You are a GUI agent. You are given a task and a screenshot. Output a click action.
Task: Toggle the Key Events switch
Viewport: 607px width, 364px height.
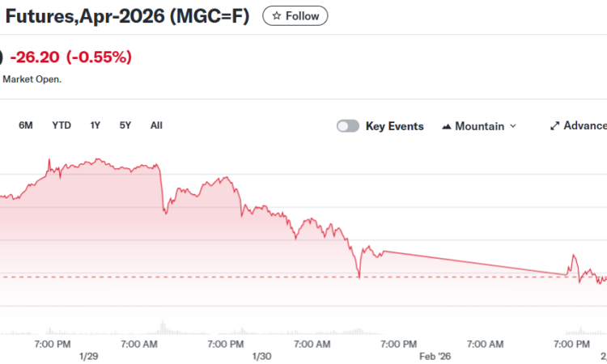pos(348,126)
